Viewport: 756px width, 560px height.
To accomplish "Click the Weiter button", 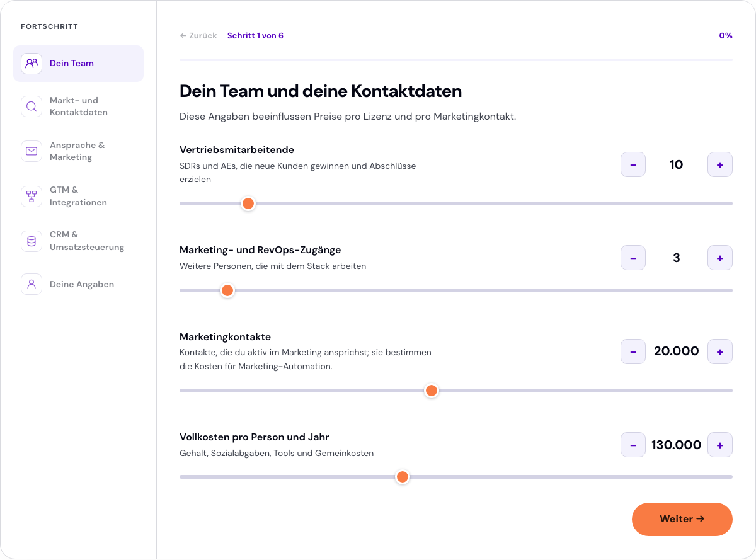I will pos(682,519).
